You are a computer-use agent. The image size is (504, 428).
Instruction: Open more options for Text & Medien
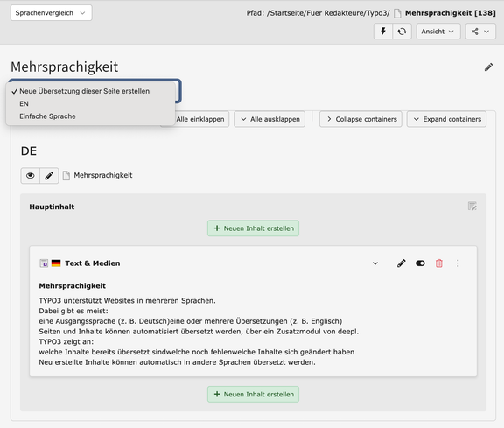(x=458, y=263)
